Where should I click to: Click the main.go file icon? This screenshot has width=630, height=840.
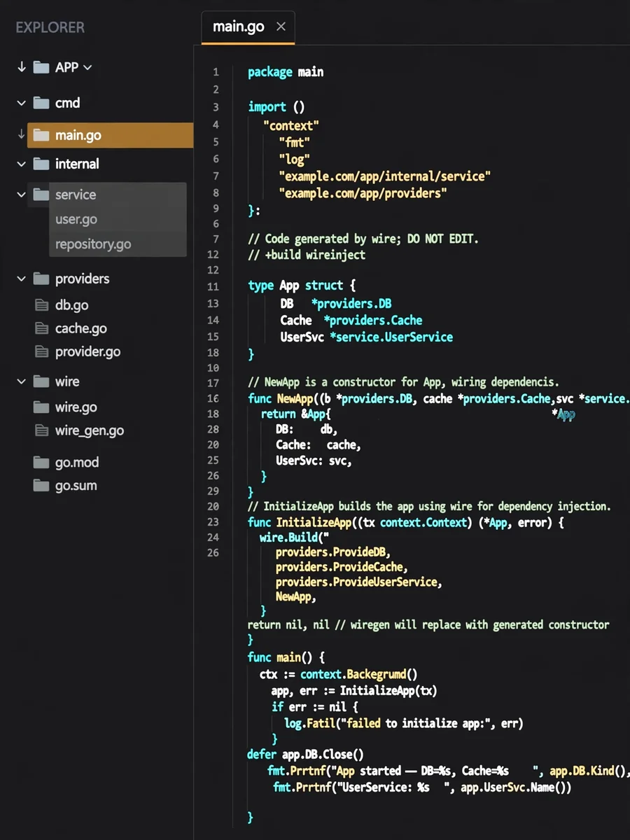click(x=41, y=135)
